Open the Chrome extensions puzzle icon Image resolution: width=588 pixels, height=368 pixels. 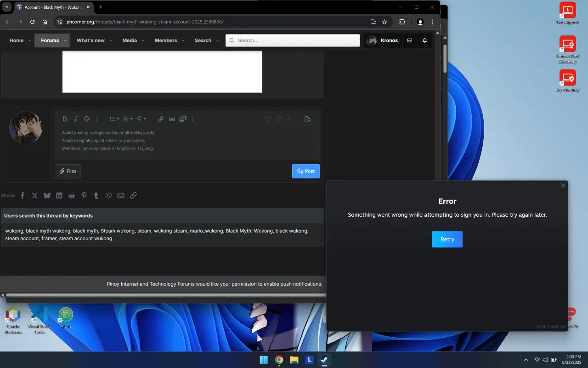[x=402, y=22]
